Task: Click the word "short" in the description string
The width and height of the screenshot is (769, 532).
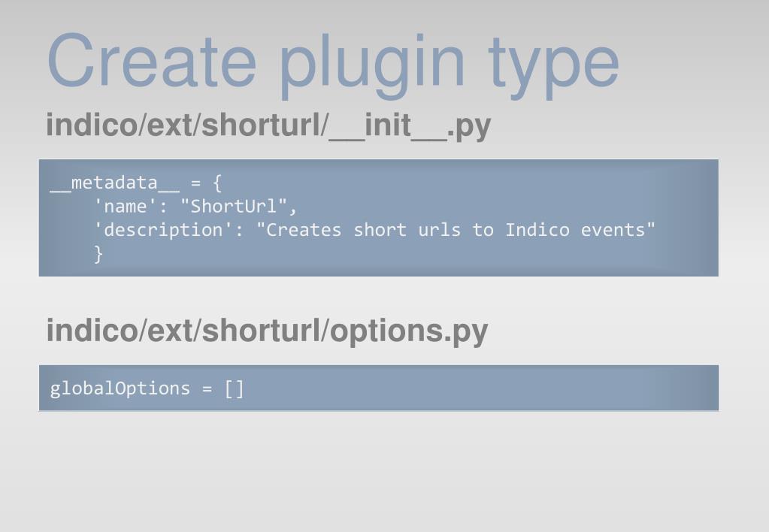Action: [380, 230]
